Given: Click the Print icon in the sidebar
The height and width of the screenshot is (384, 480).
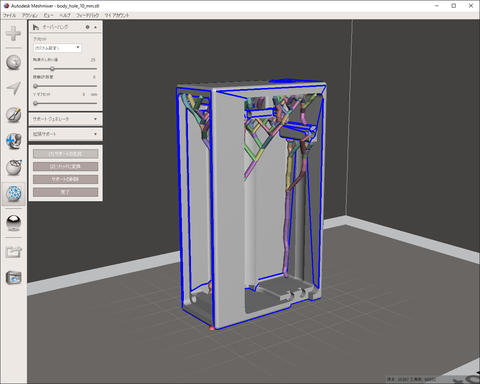Looking at the screenshot, I should click(13, 277).
